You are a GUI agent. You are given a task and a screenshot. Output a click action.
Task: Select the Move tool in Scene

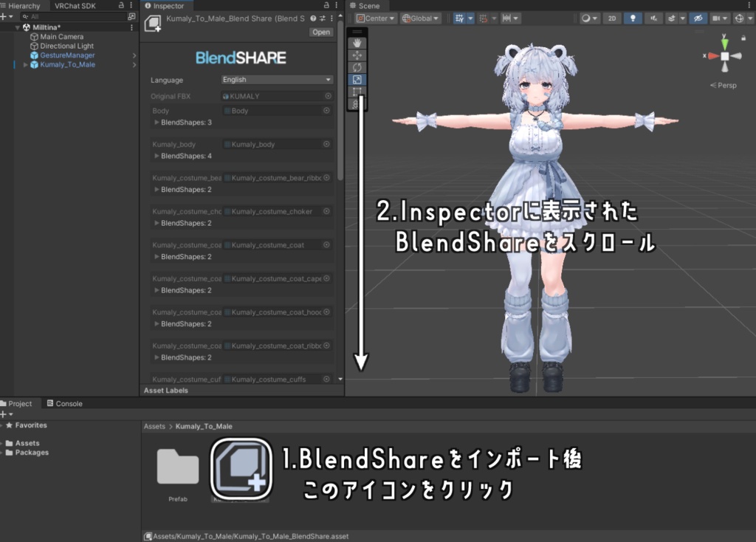(357, 55)
